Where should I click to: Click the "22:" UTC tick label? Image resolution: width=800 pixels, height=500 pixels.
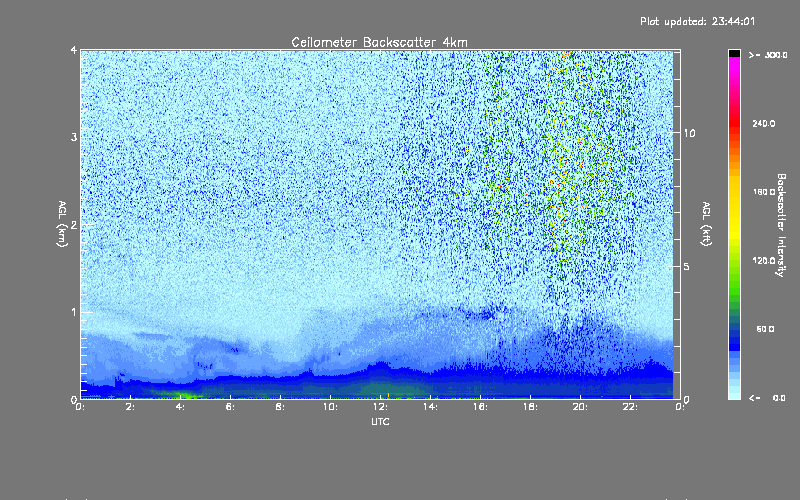(x=630, y=407)
